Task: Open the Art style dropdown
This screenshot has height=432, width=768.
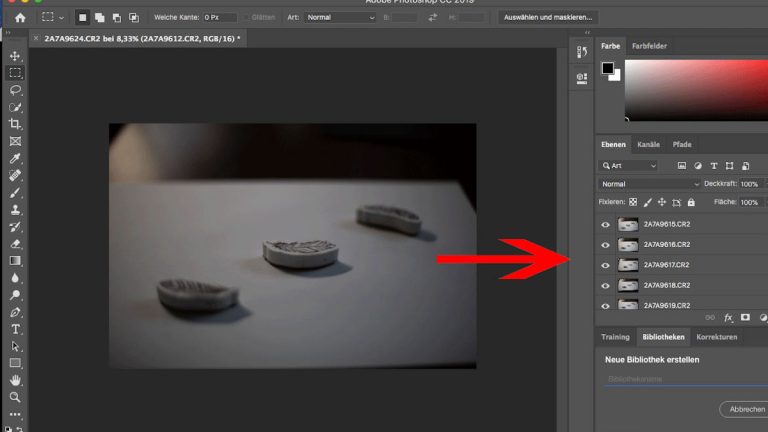Action: coord(340,17)
